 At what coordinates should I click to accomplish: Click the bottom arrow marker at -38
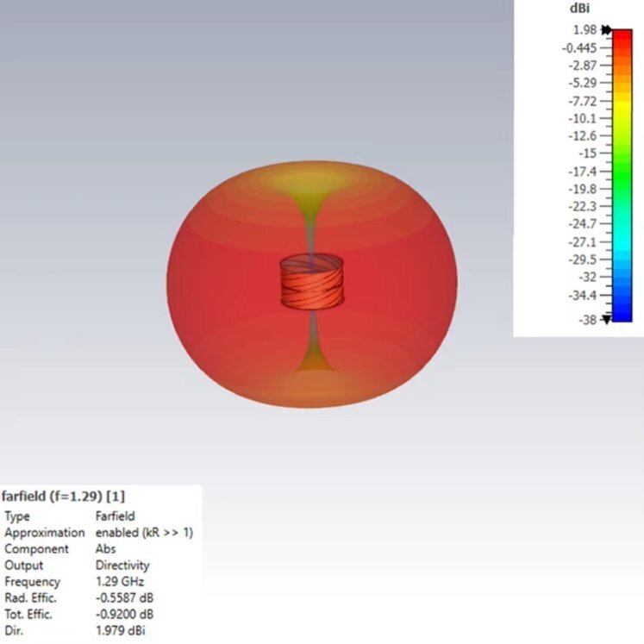(606, 319)
